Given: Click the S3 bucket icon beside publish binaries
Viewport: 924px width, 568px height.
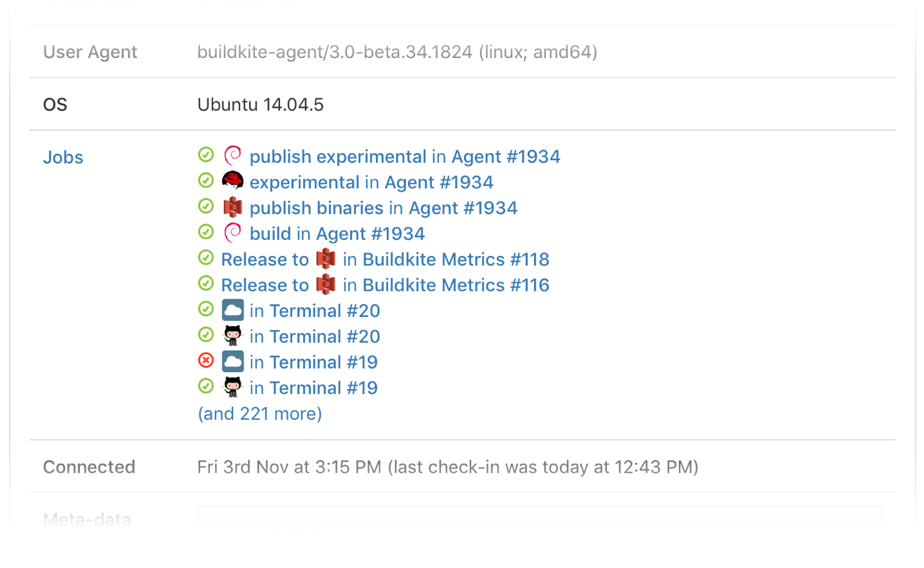Looking at the screenshot, I should (x=232, y=207).
